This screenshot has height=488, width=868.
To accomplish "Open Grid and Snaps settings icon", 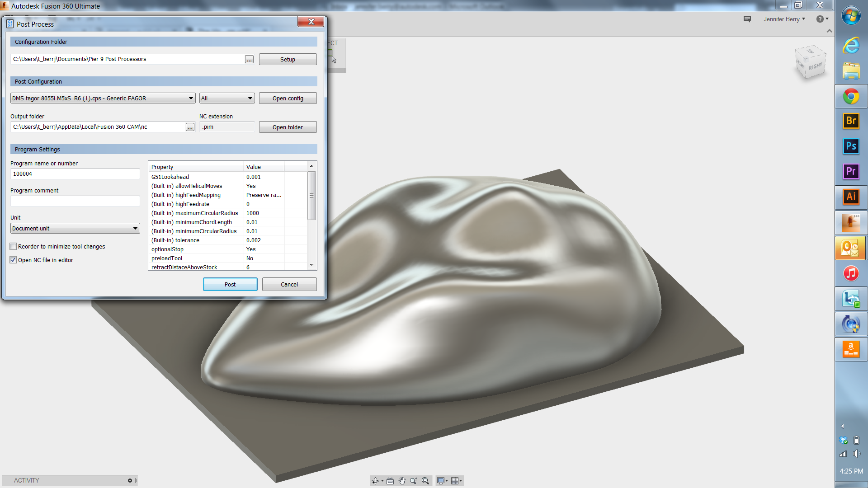I will (455, 481).
